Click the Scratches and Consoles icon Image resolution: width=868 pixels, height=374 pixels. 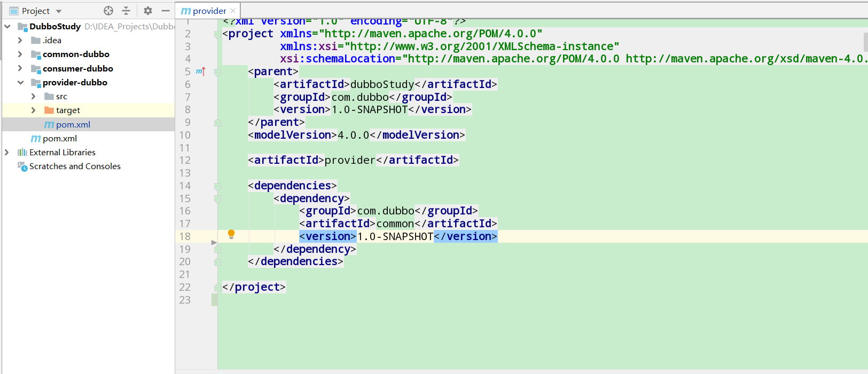tap(22, 166)
